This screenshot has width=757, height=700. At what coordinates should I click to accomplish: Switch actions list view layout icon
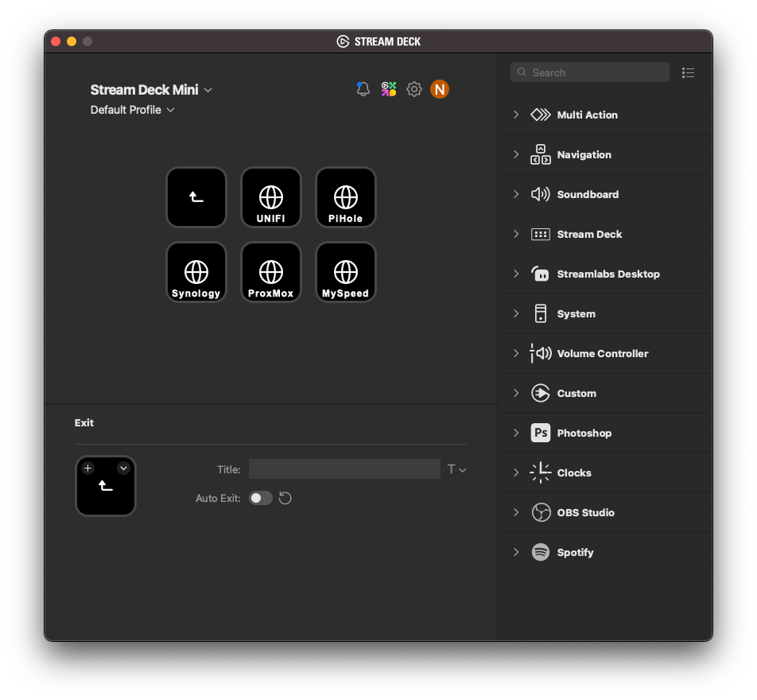click(x=688, y=72)
